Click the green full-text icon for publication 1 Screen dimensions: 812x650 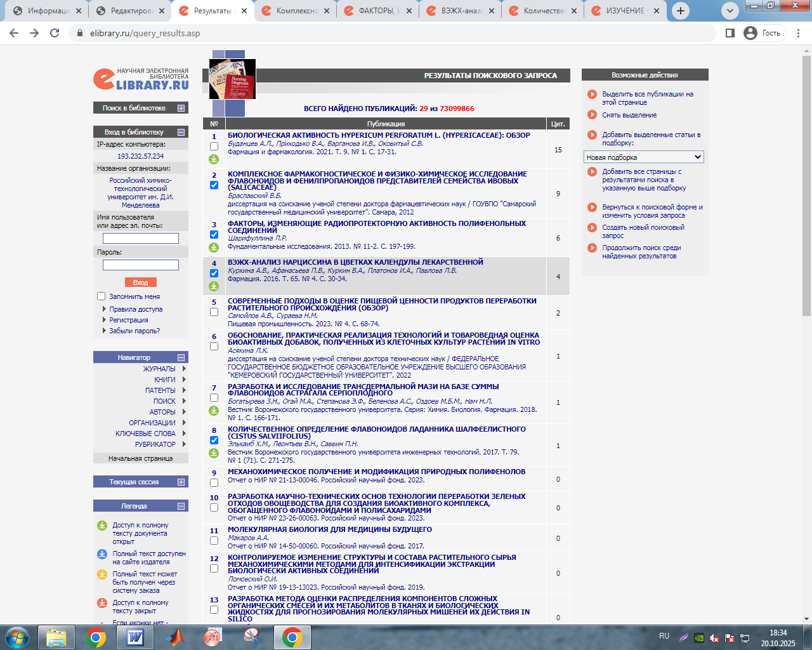tap(214, 159)
